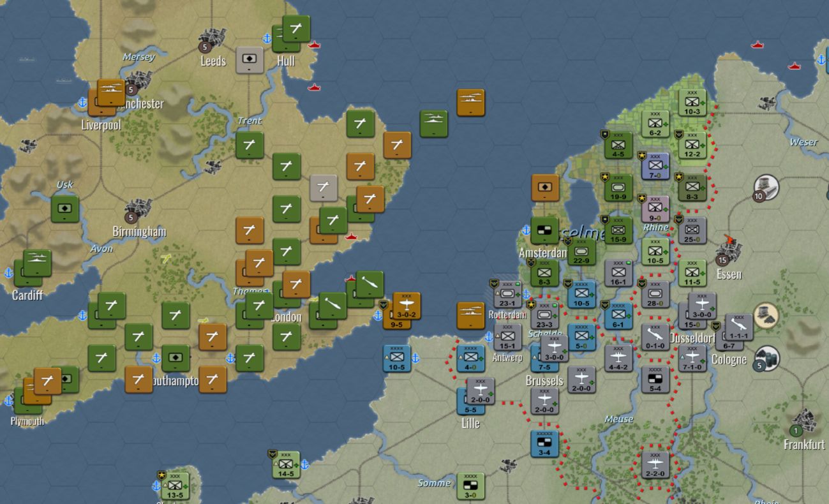Viewport: 829px width, 504px height.
Task: Pick the 7-0 infantry counter
Action: pyautogui.click(x=655, y=167)
